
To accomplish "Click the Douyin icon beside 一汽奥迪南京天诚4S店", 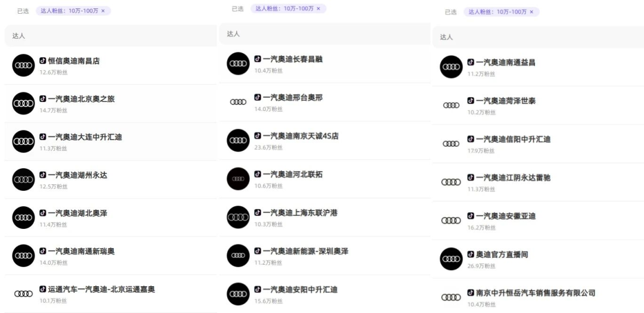I will pos(258,136).
